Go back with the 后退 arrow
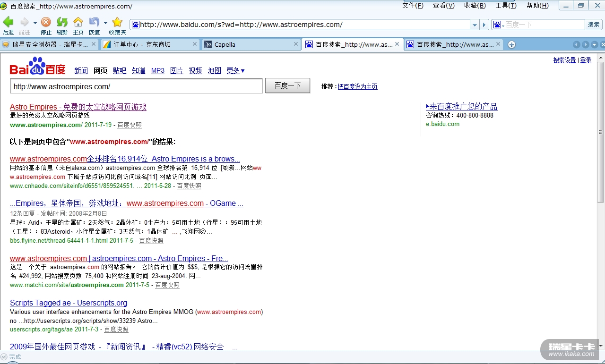Viewport: 605px width, 364px height. pos(8,22)
